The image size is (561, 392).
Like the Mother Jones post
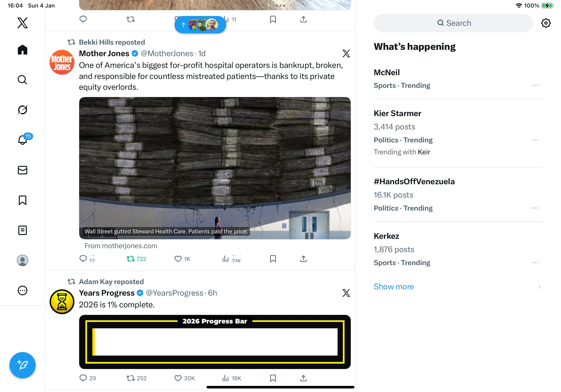pos(178,259)
